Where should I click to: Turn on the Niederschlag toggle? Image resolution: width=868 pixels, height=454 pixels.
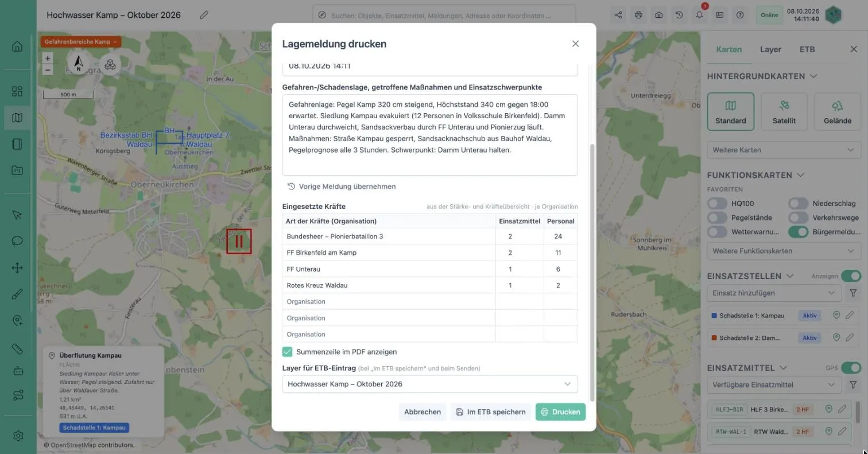[x=798, y=203]
